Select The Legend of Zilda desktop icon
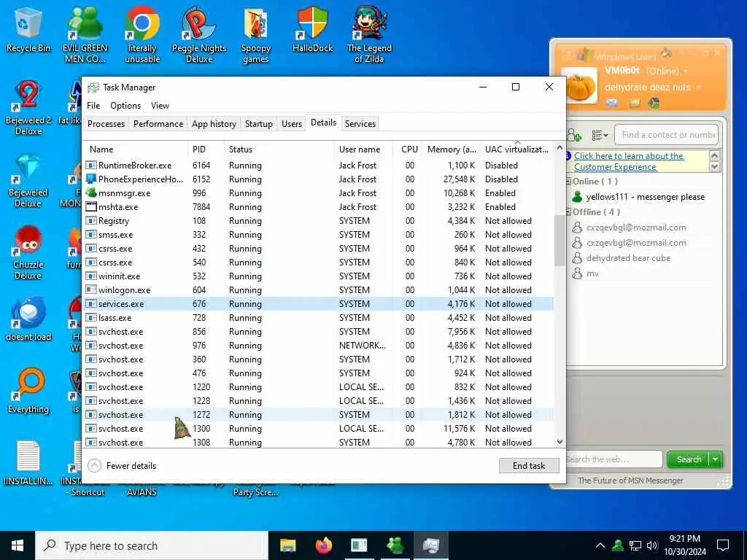Viewport: 747px width, 560px height. 369,35
